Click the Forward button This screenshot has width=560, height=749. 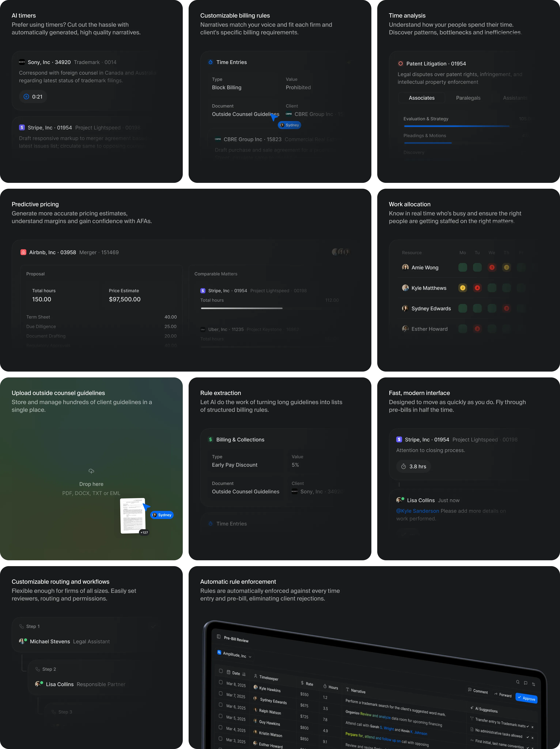503,695
